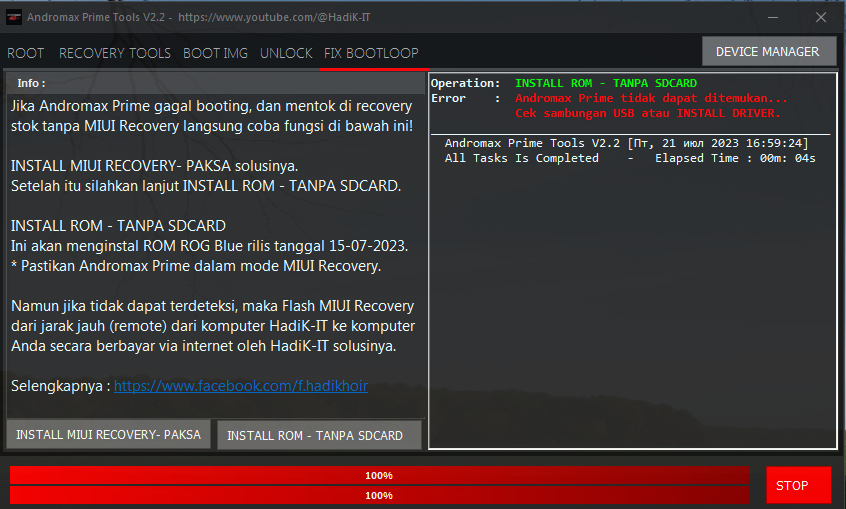This screenshot has height=509, width=846.
Task: Open the ROOT tab
Action: [x=25, y=53]
